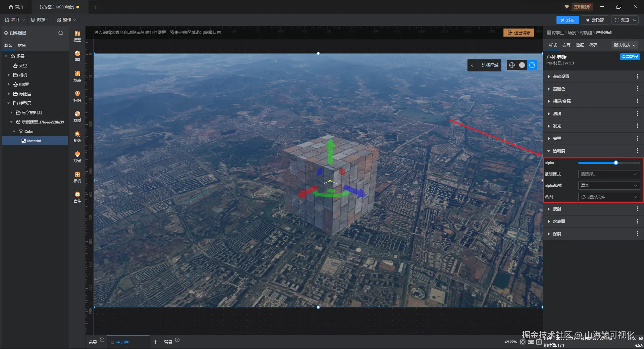This screenshot has height=349, width=644.
Task: Open the 透明模式 dropdown
Action: click(609, 174)
